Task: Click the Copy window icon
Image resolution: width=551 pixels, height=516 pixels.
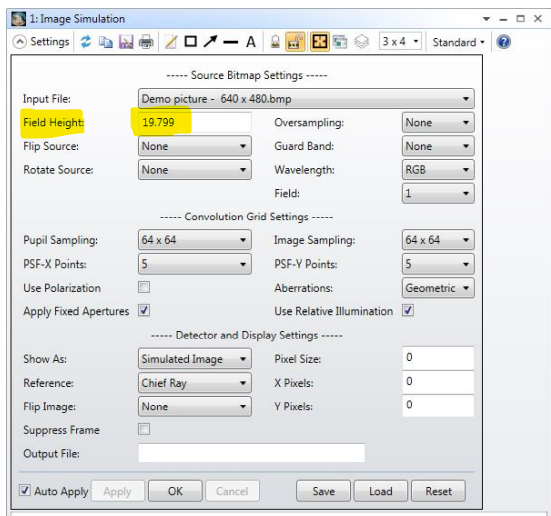Action: [106, 42]
